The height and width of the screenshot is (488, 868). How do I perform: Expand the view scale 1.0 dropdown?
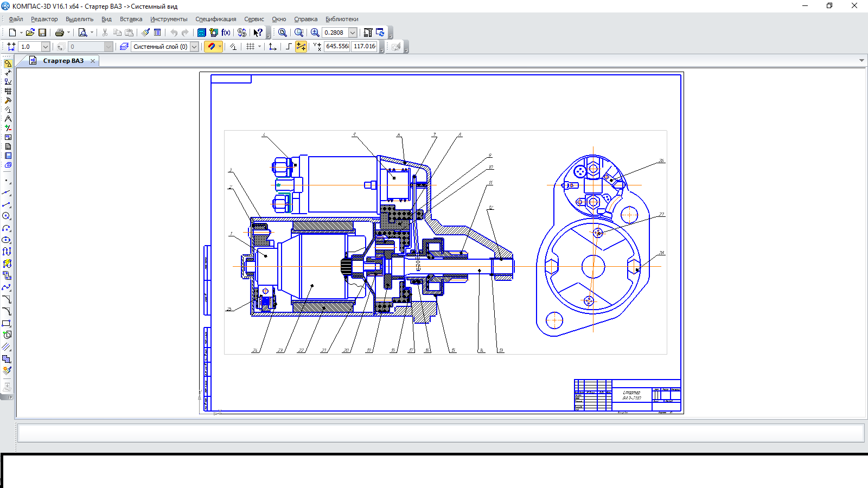tap(46, 47)
